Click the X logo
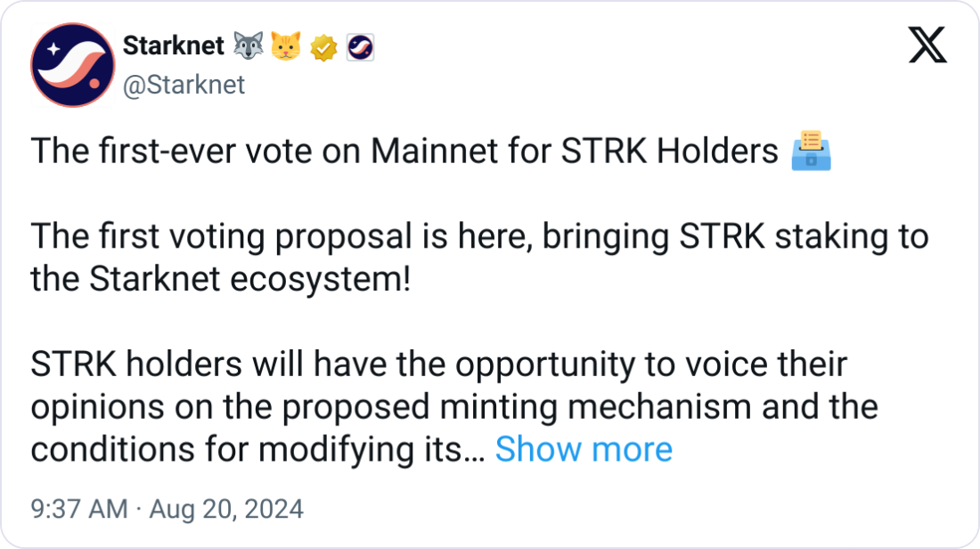The height and width of the screenshot is (549, 980). pyautogui.click(x=927, y=45)
